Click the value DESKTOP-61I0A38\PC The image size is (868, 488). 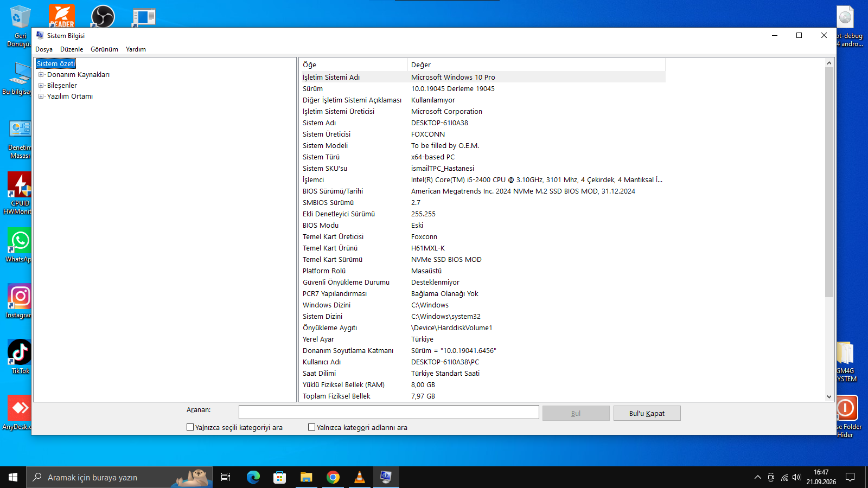(445, 362)
